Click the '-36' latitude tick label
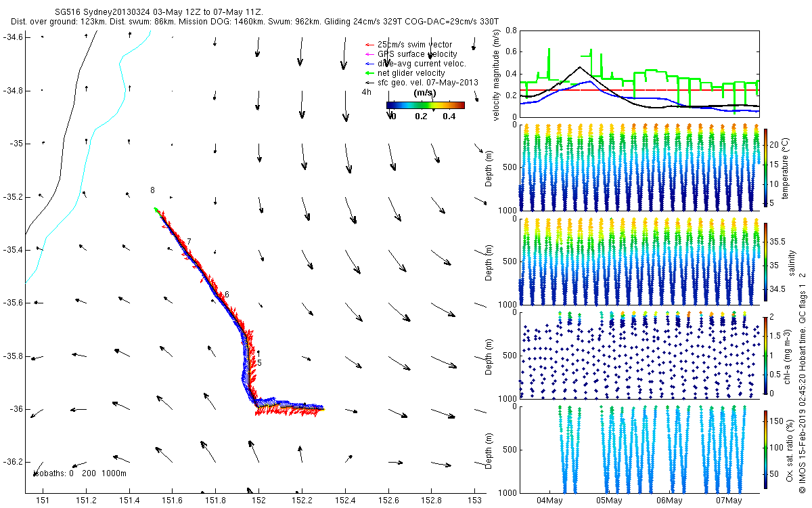 click(16, 409)
